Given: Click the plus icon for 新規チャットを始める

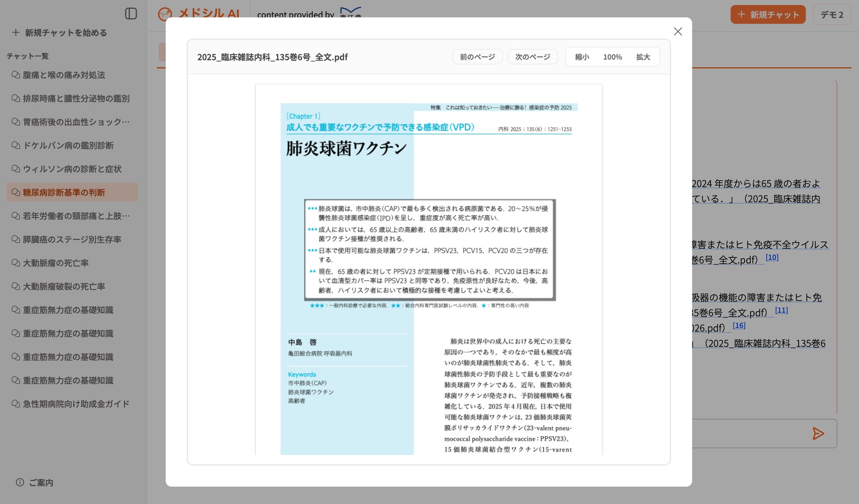Looking at the screenshot, I should (16, 33).
